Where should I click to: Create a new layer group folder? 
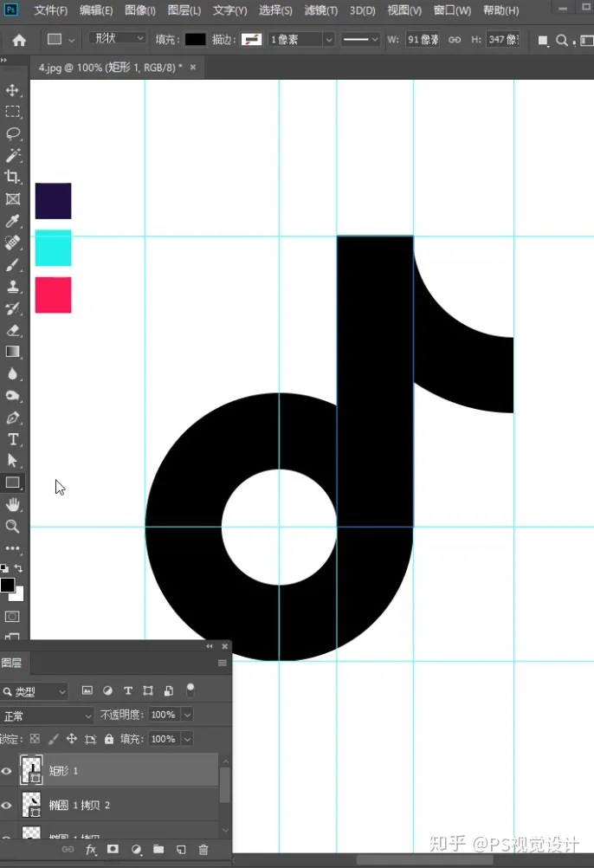[158, 849]
